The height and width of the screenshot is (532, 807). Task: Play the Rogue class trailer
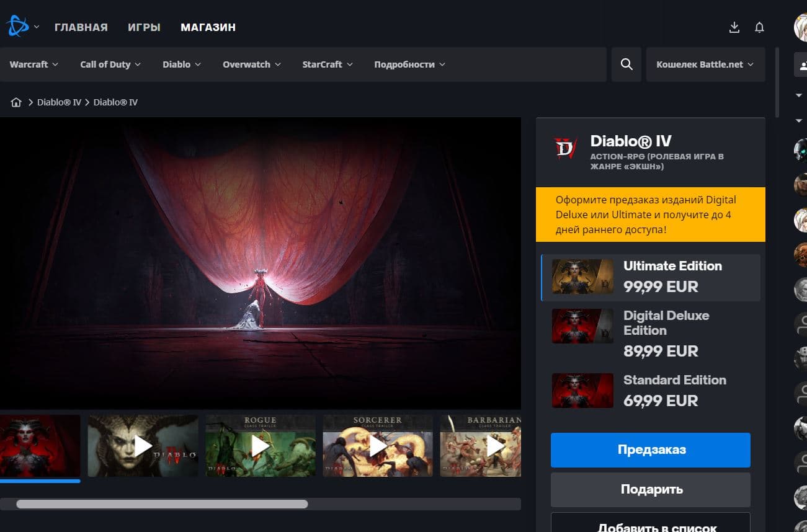261,446
